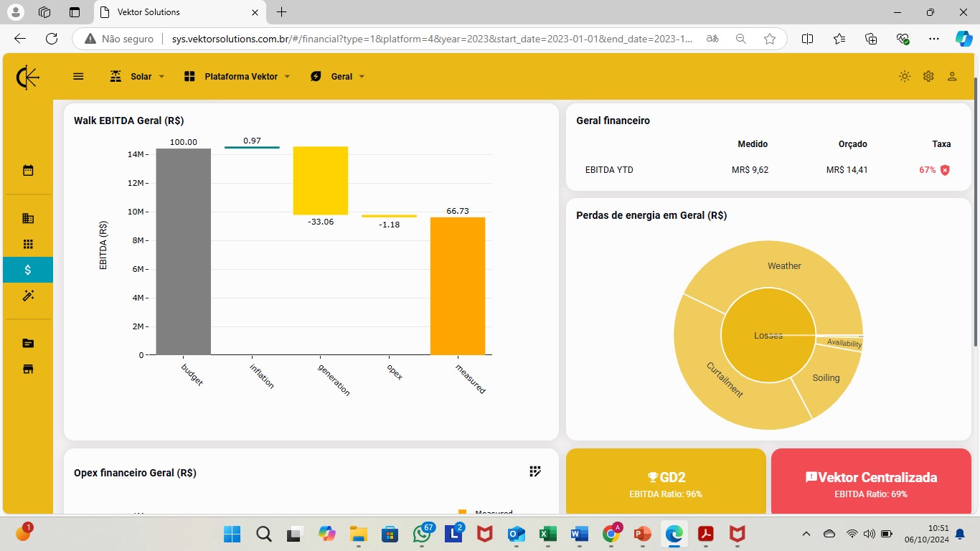Expand the Plataforma Vektor dropdown
Screen dimensions: 980x551
coord(237,76)
